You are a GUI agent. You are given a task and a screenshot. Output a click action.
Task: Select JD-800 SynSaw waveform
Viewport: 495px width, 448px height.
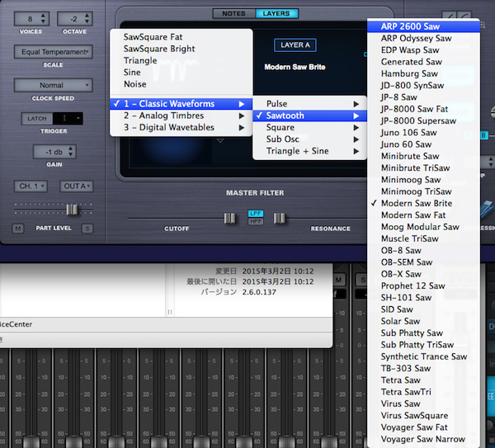click(424, 85)
